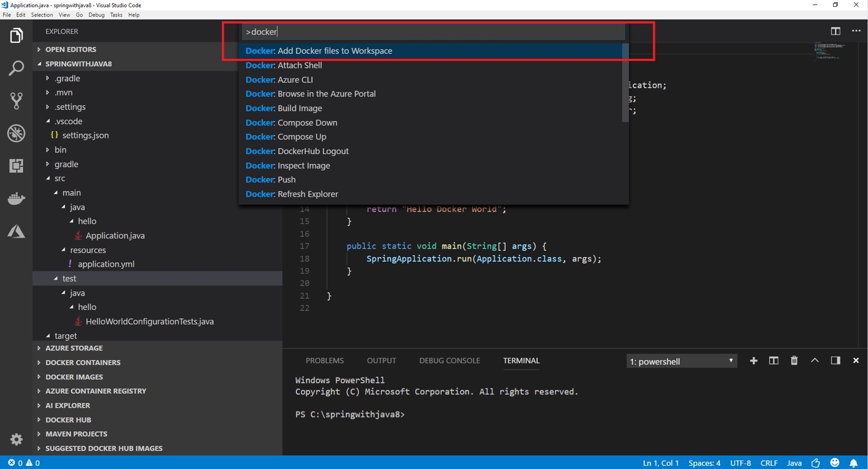Open the terminal selector powershell dropdown
This screenshot has height=469, width=868.
coord(681,361)
